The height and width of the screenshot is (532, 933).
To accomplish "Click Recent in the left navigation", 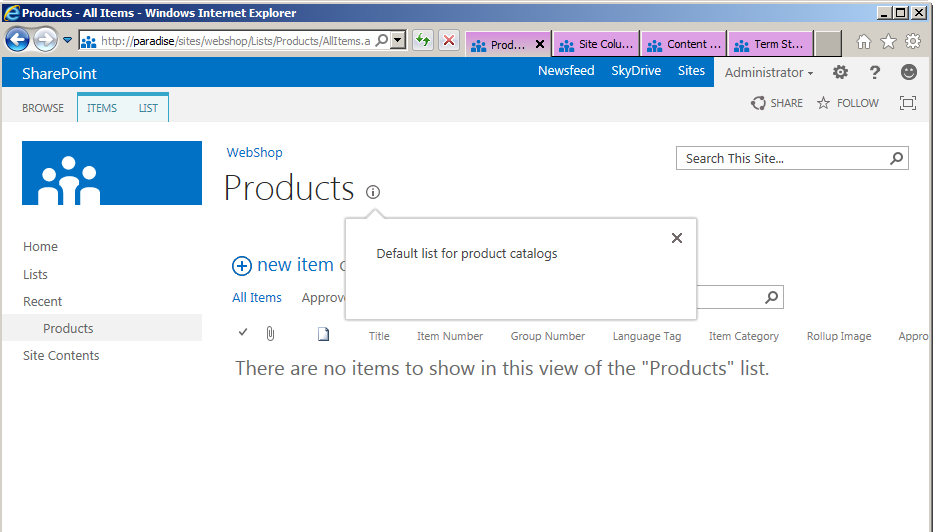I will tap(42, 302).
